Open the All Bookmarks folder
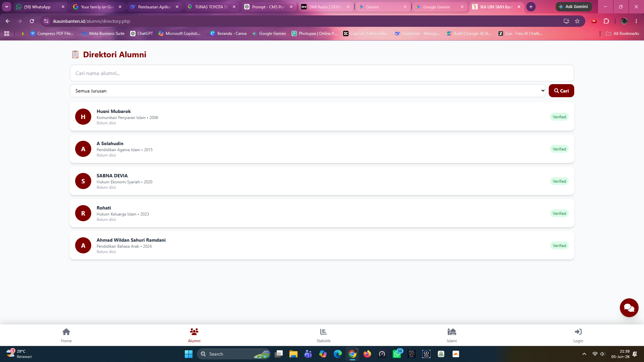This screenshot has height=362, width=644. 623,34
